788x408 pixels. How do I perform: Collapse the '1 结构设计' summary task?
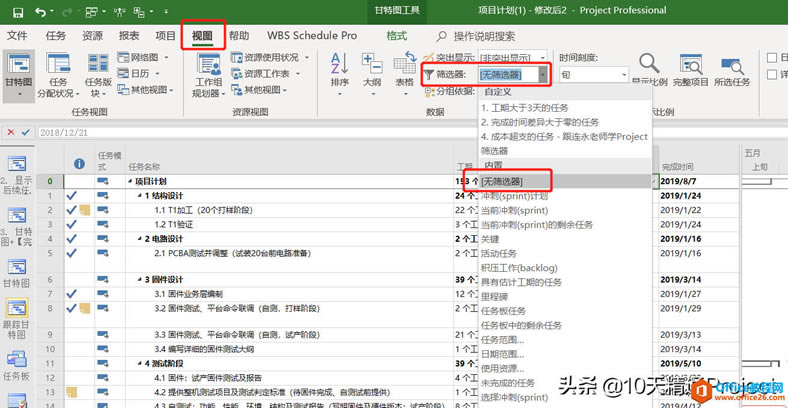coord(140,196)
